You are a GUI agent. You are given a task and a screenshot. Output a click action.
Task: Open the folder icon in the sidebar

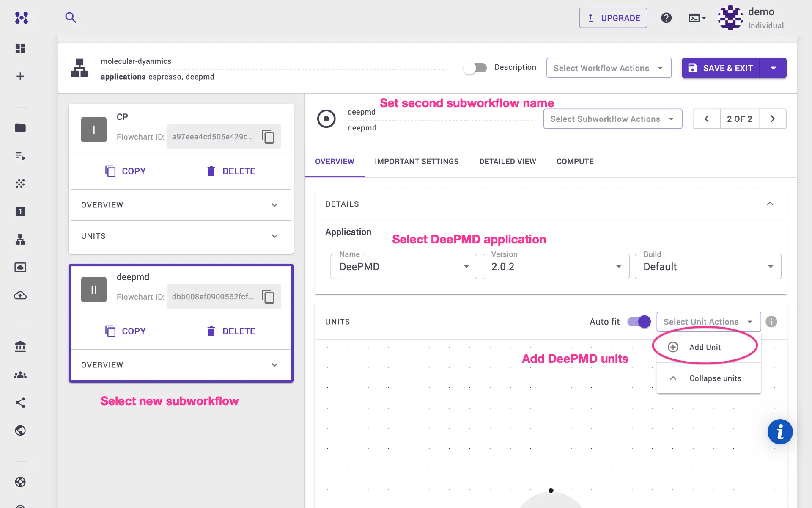[21, 128]
